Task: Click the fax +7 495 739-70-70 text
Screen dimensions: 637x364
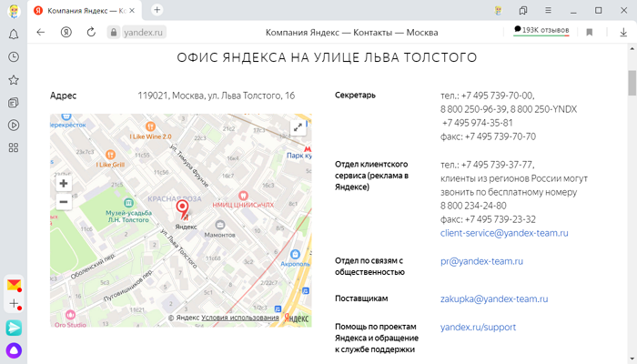Action: (488, 136)
